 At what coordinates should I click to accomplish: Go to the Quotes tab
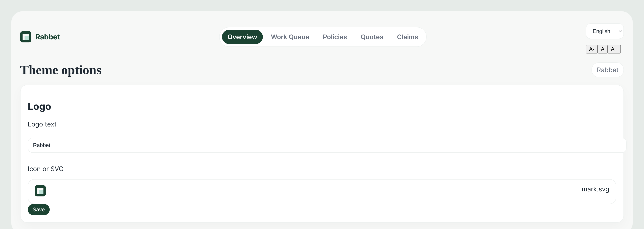[372, 37]
